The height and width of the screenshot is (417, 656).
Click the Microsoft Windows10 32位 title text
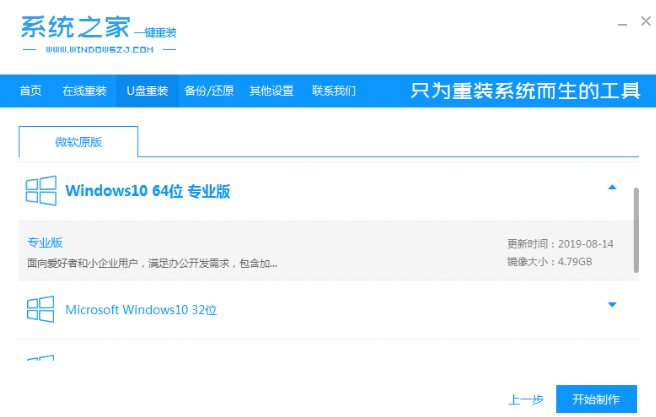(x=141, y=310)
